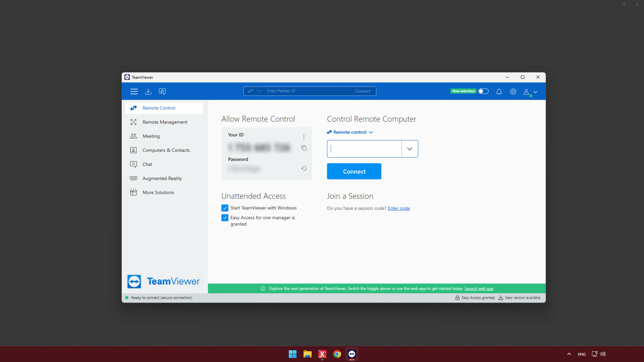This screenshot has width=644, height=362.
Task: Click the volume speaker tray icon
Action: [x=603, y=354]
